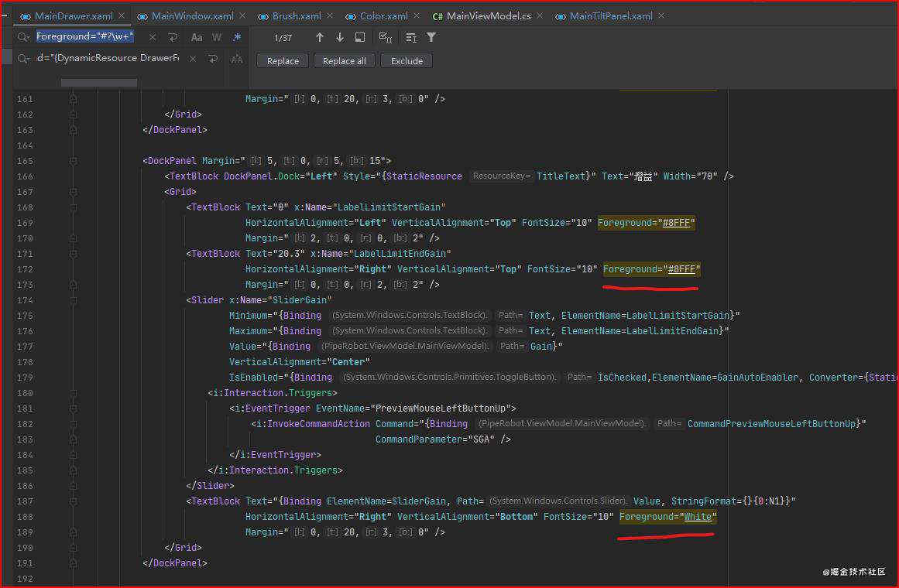Open search results in the Find window
899x588 pixels.
point(360,37)
